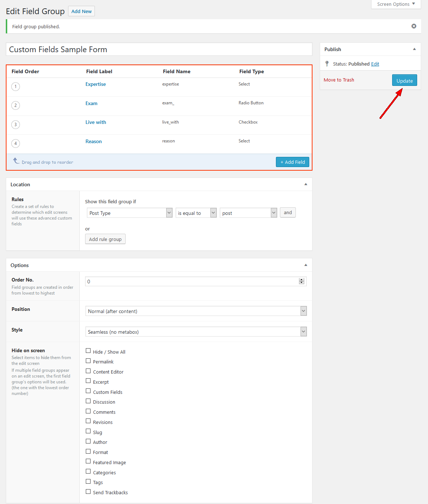Open the Style dropdown

point(196,332)
